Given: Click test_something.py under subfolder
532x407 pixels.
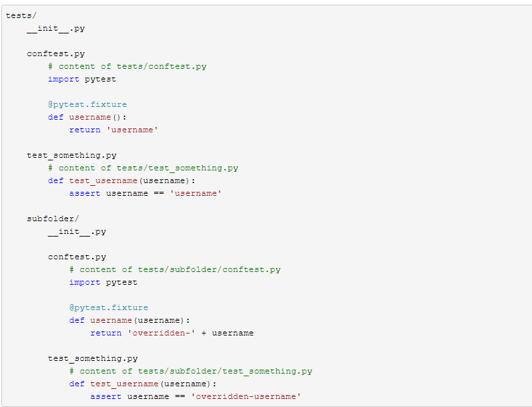Looking at the screenshot, I should point(93,359).
